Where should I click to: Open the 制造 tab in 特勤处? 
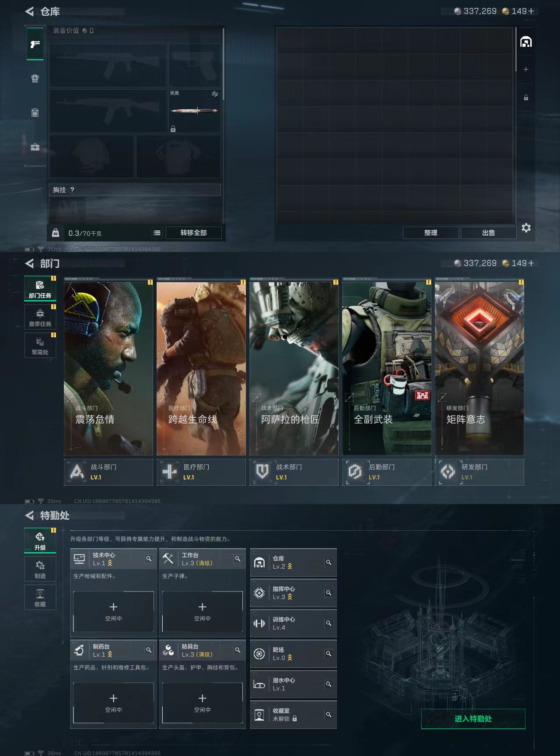pos(40,570)
